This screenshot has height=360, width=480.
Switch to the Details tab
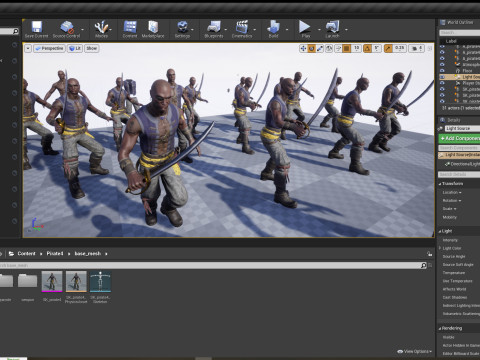(x=450, y=120)
